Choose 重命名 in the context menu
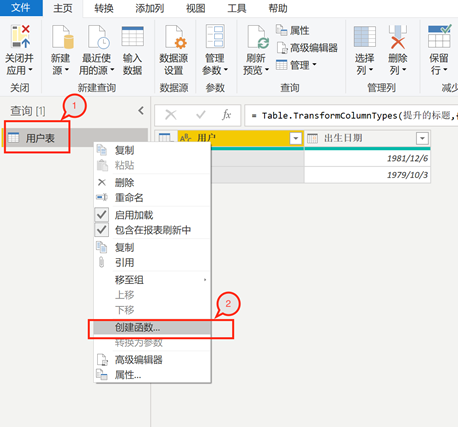Screen dimensions: 458x427 [152, 197]
